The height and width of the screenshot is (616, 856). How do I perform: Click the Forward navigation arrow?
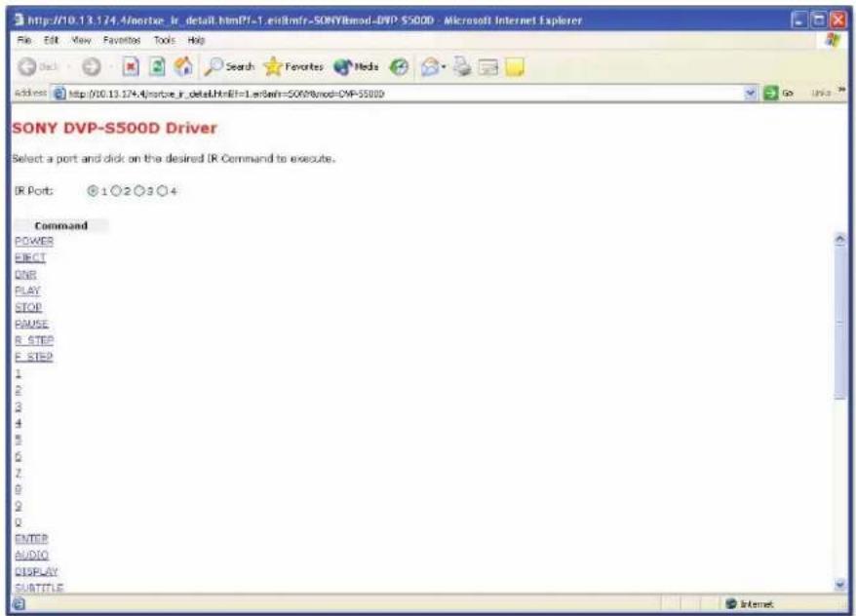point(92,67)
